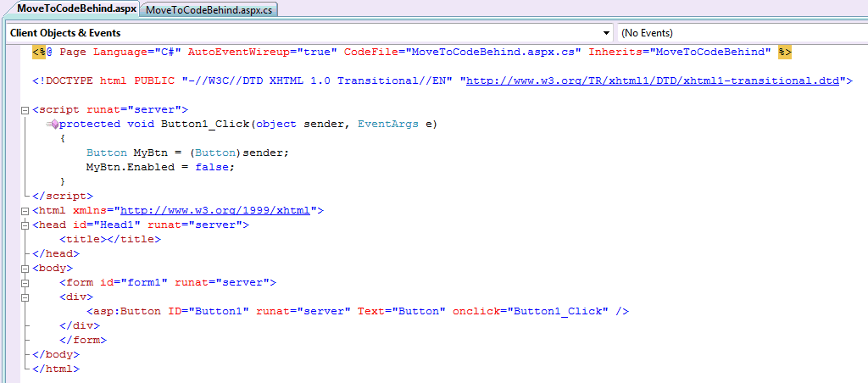Click the EventArgs type name
Screen dimensions: 868x383
pyautogui.click(x=388, y=124)
